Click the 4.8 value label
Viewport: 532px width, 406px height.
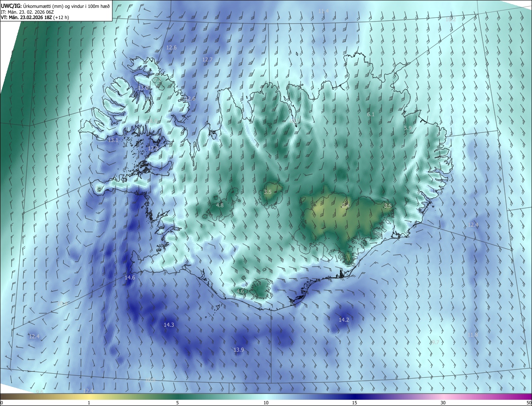[x=220, y=205]
